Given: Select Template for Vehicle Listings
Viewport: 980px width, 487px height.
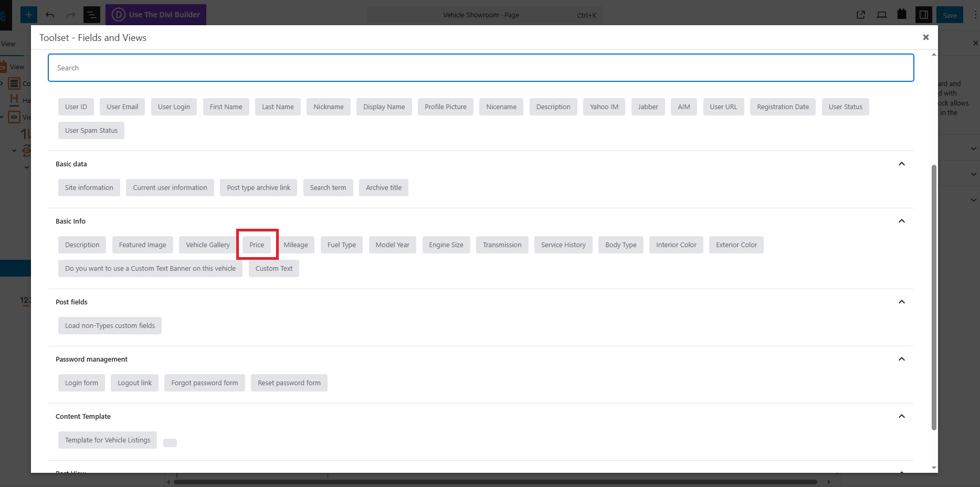Looking at the screenshot, I should (108, 440).
